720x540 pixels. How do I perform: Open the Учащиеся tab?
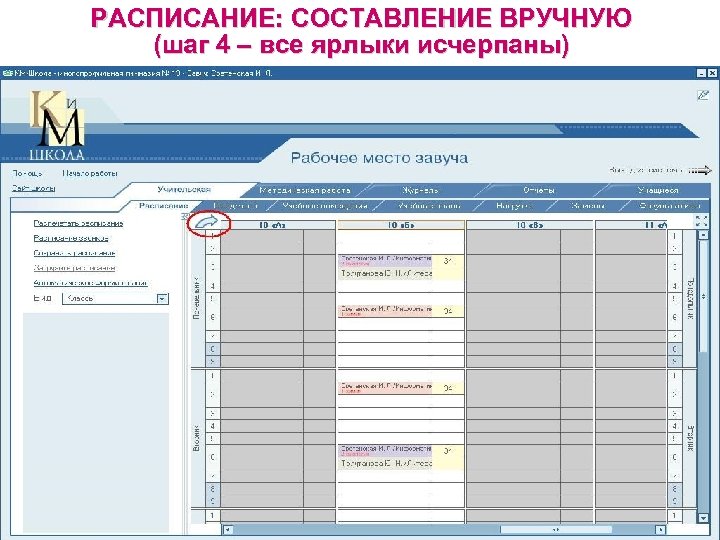coord(658,190)
